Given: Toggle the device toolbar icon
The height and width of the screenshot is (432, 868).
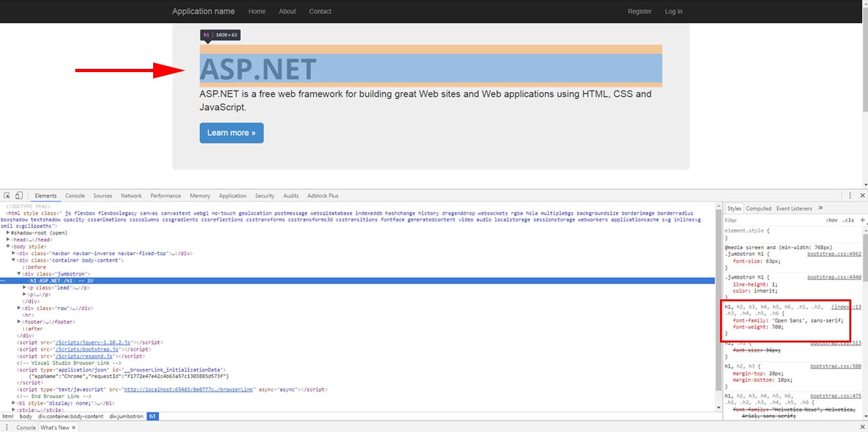Looking at the screenshot, I should point(19,196).
